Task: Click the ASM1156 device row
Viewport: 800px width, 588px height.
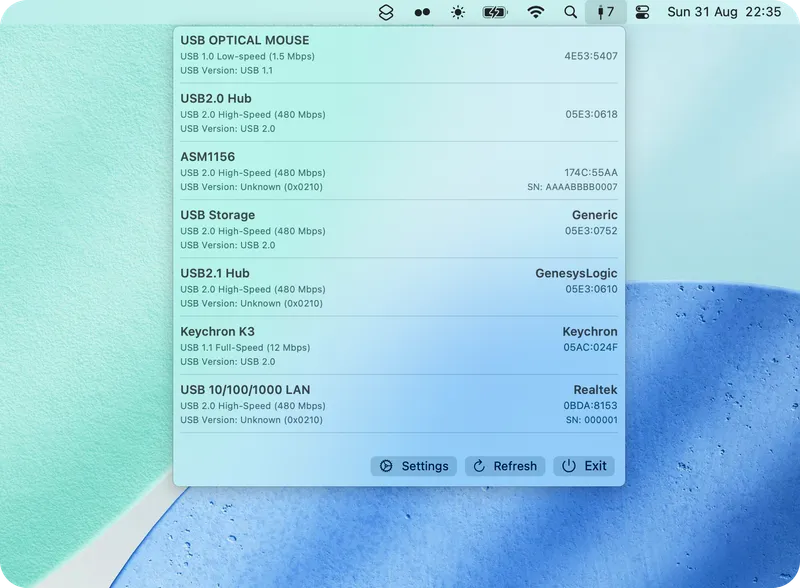Action: pos(400,172)
